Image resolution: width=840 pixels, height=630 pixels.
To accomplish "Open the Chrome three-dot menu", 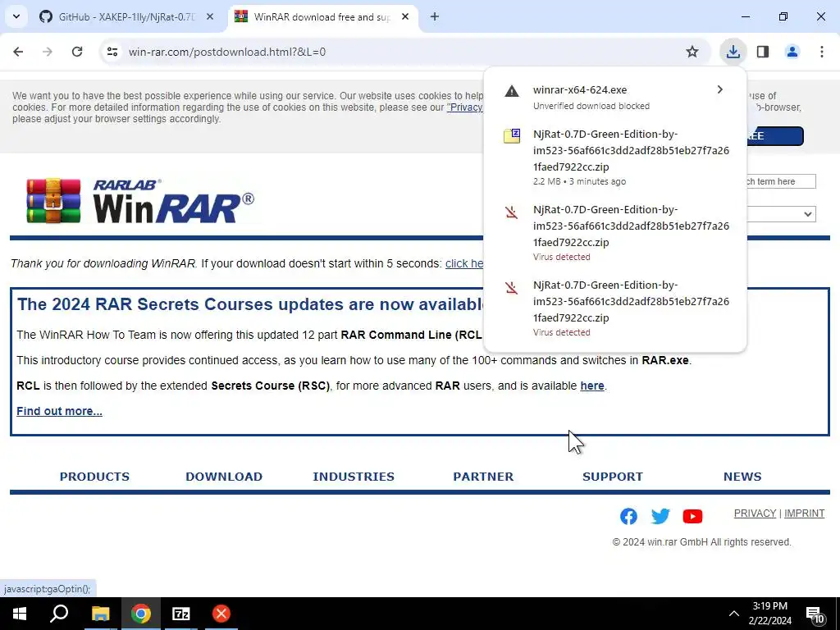I will pyautogui.click(x=822, y=52).
